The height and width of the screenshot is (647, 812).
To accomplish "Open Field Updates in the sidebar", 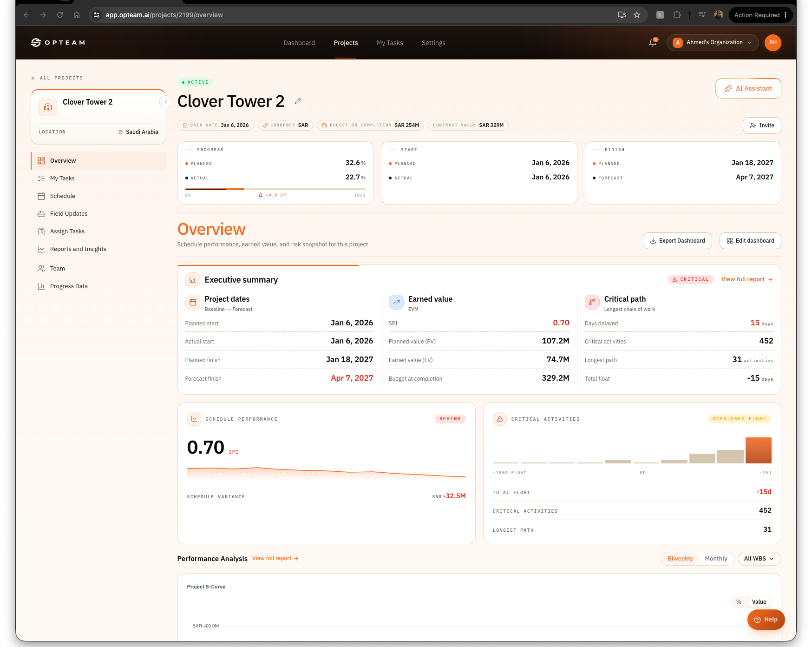I will (98, 214).
